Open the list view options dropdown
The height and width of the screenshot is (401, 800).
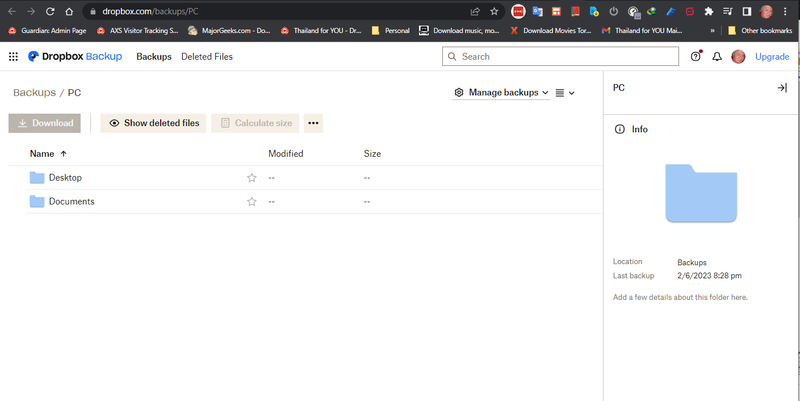(x=565, y=93)
